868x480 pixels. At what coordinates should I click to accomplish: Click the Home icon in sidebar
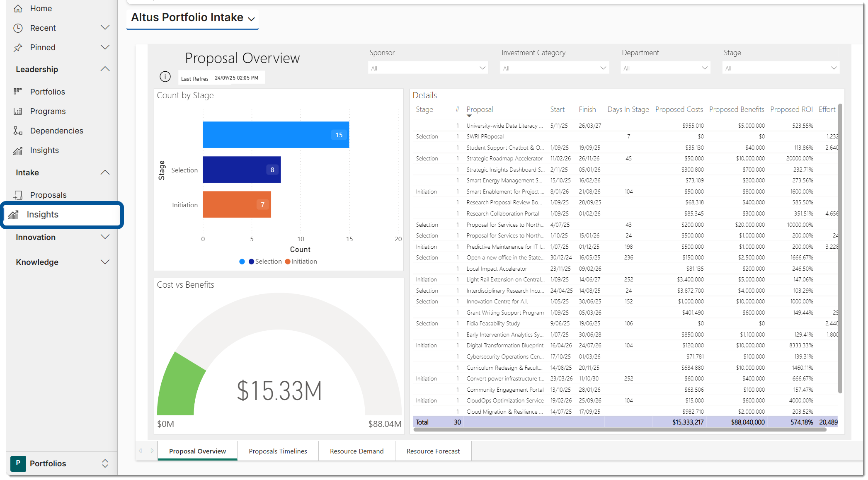click(x=18, y=8)
